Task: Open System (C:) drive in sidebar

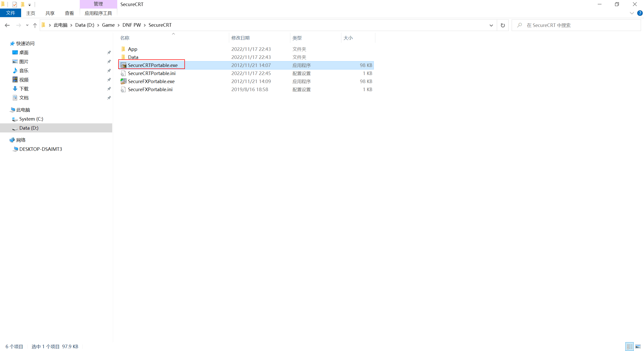Action: coord(31,119)
